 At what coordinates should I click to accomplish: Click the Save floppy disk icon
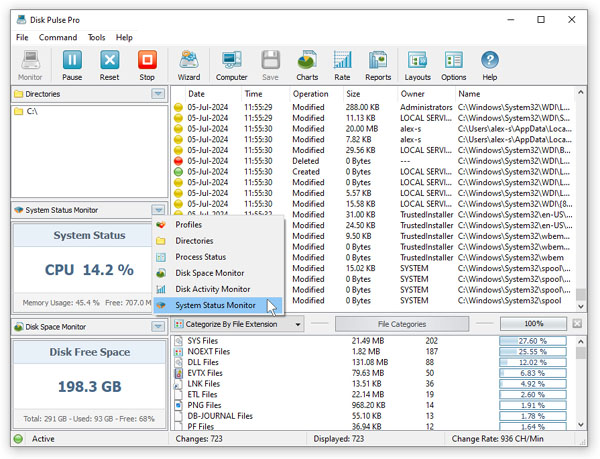coord(270,60)
